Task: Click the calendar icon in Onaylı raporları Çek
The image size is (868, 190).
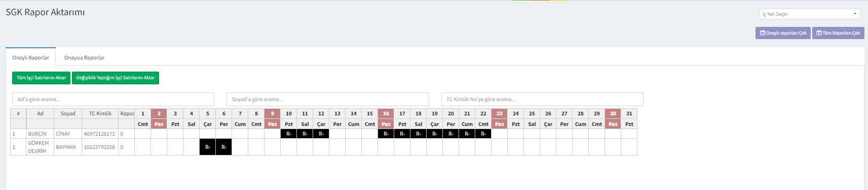Action: pos(763,33)
